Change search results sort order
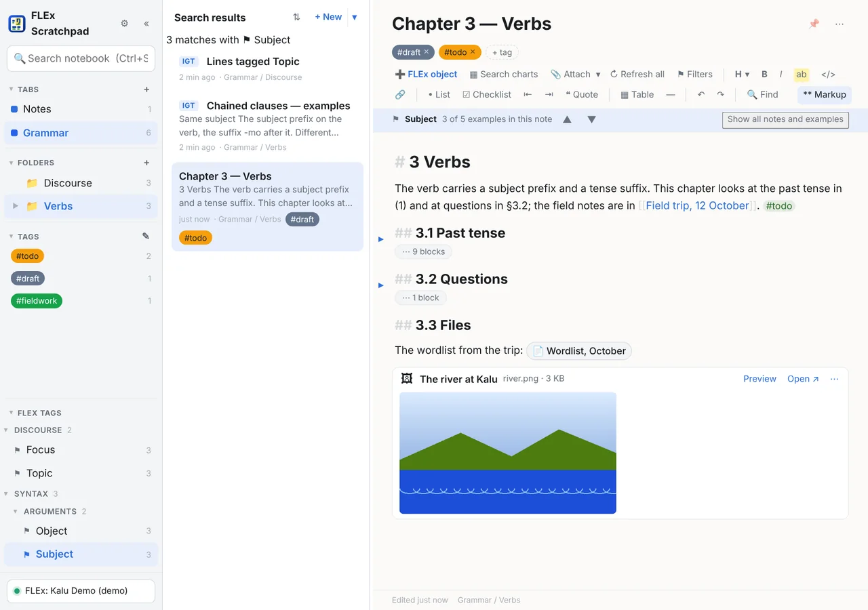This screenshot has width=868, height=610. 296,17
